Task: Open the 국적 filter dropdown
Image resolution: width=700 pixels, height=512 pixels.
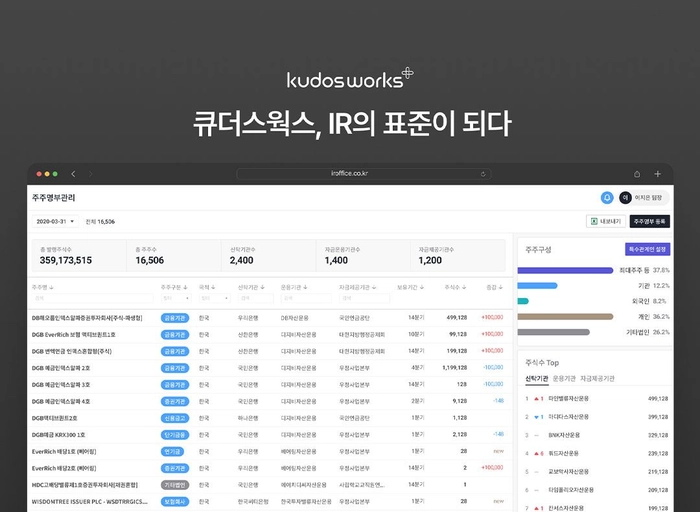Action: coord(210,297)
